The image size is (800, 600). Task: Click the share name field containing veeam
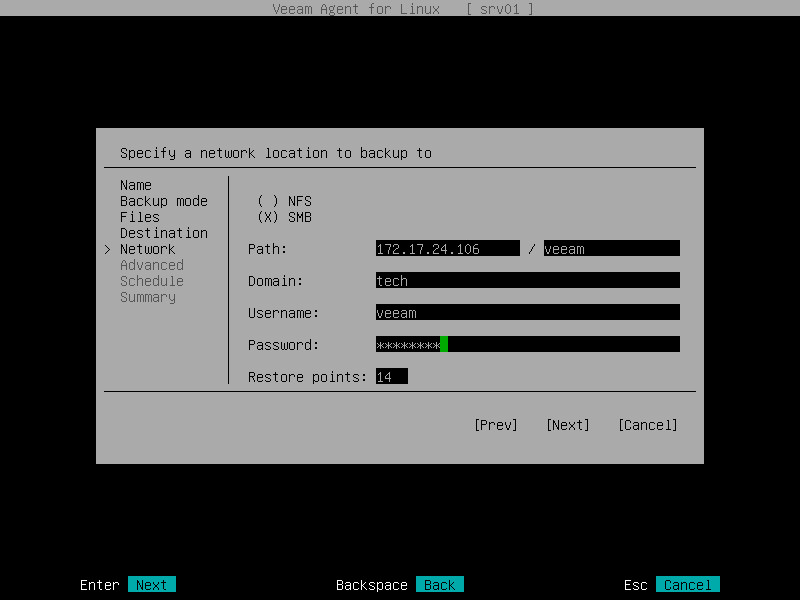pos(611,248)
